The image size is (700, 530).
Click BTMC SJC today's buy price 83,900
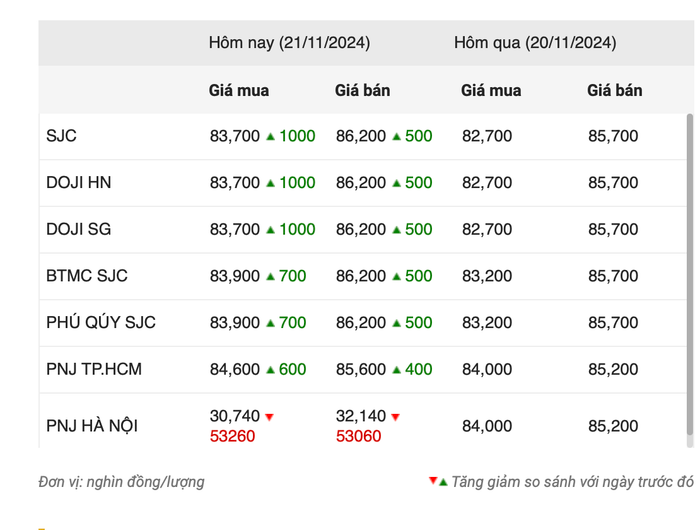(235, 276)
